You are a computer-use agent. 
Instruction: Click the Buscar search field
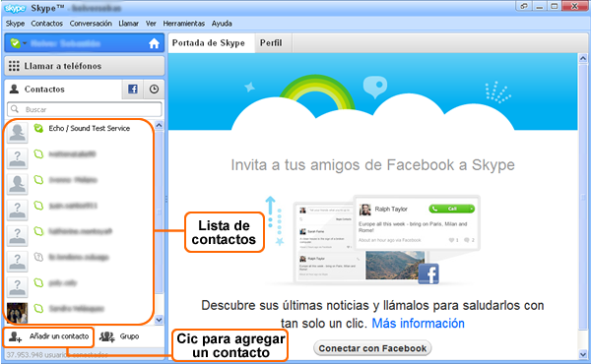tap(85, 109)
